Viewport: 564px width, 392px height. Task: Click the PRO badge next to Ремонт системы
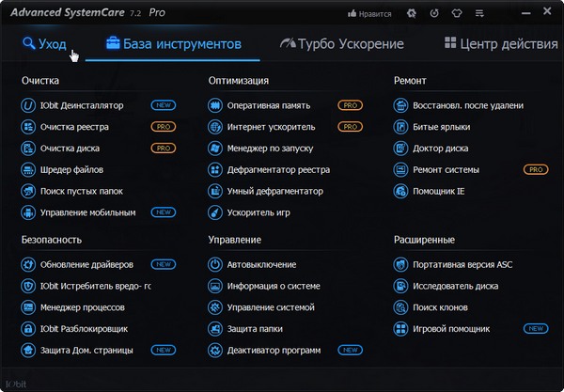[536, 170]
